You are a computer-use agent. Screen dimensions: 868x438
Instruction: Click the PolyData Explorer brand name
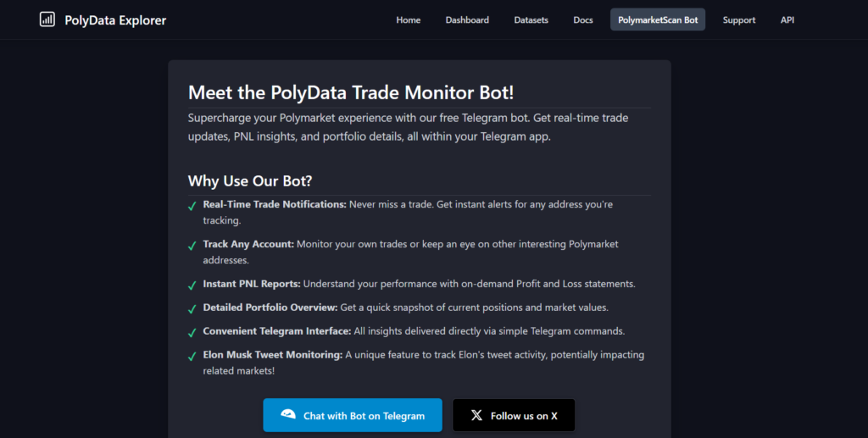[x=115, y=20]
